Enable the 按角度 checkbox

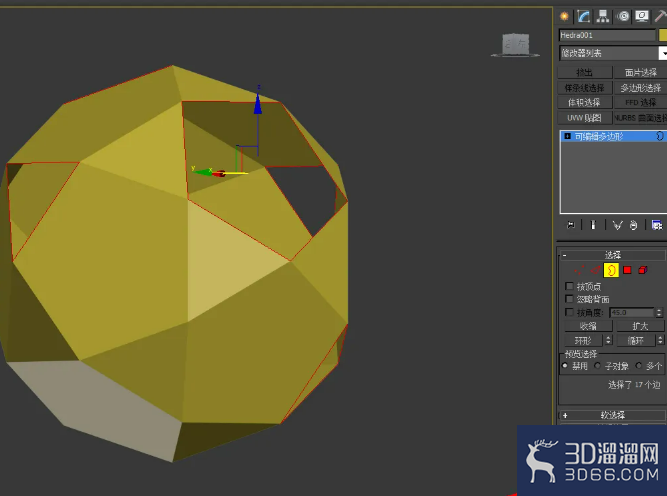[x=569, y=312]
